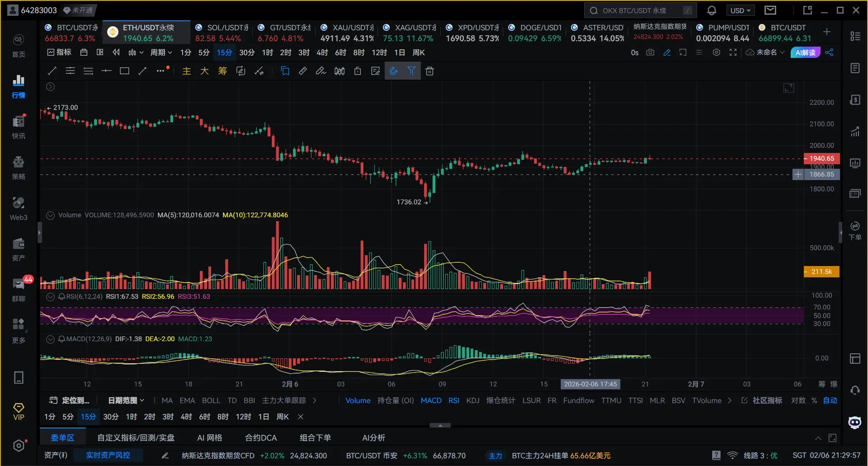Collapse the MACD indicator pane

(51, 339)
